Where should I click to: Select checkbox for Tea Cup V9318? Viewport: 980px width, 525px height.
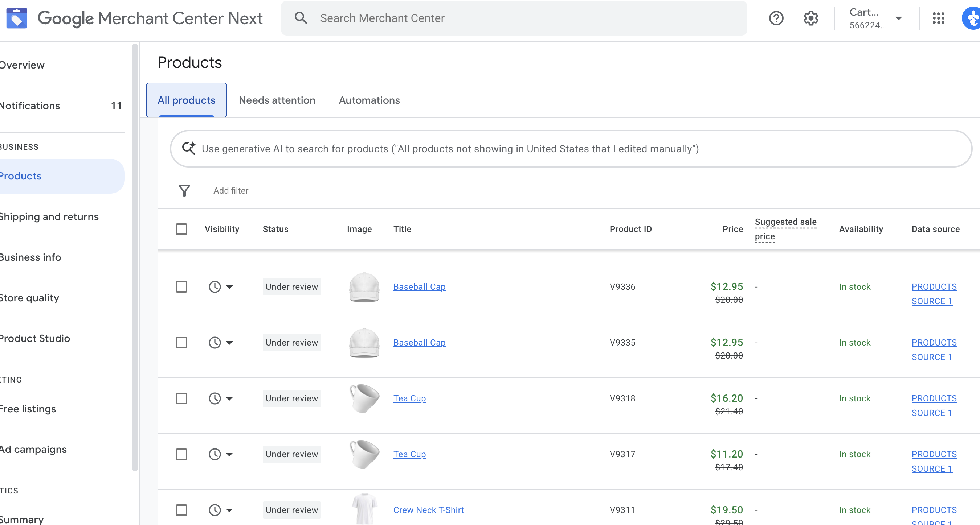click(181, 398)
